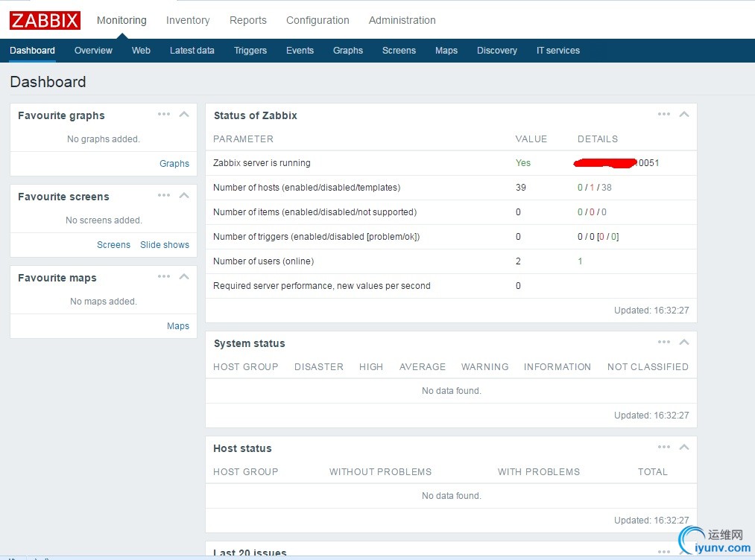The height and width of the screenshot is (560, 755).
Task: Open the Favourite screens widget menu dots
Action: click(x=164, y=195)
